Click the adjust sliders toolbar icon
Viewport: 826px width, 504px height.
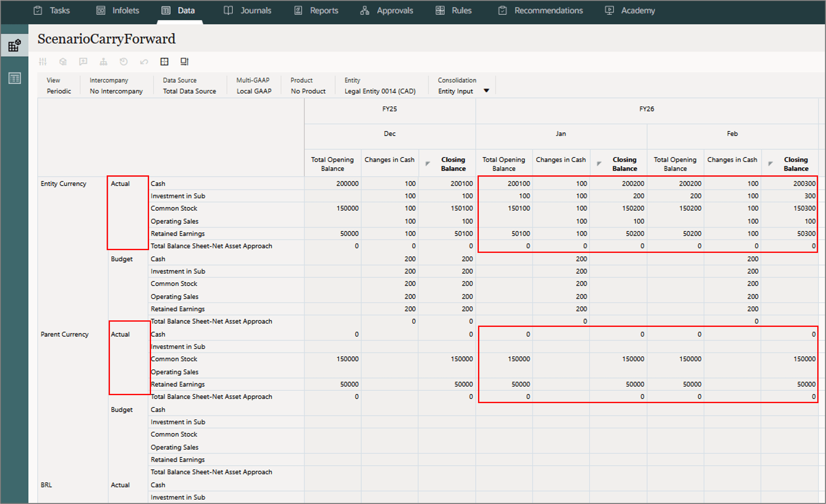tap(43, 62)
